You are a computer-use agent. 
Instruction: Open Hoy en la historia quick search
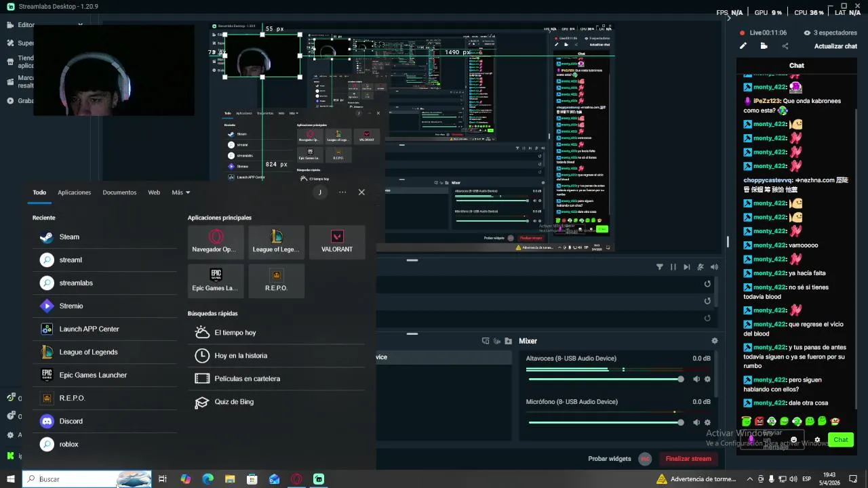coord(276,356)
